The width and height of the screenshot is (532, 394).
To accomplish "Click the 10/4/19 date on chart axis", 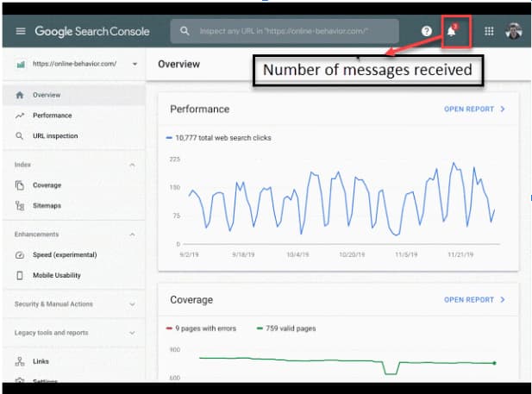I will 297,254.
